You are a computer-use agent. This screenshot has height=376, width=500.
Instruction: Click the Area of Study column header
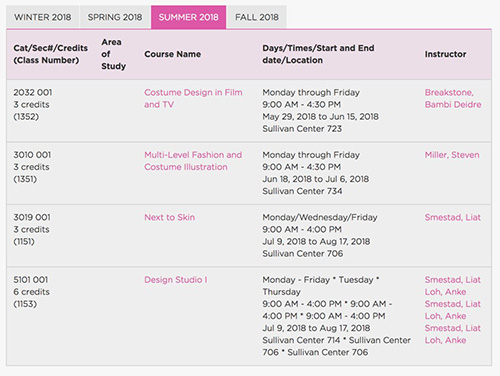pos(113,54)
